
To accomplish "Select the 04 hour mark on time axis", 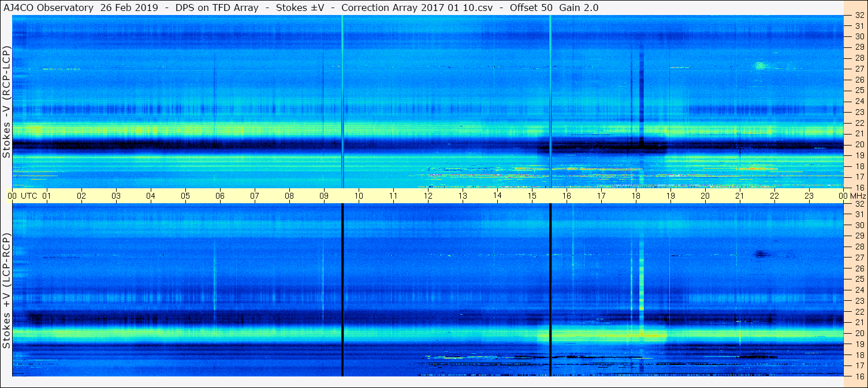I will (x=151, y=196).
